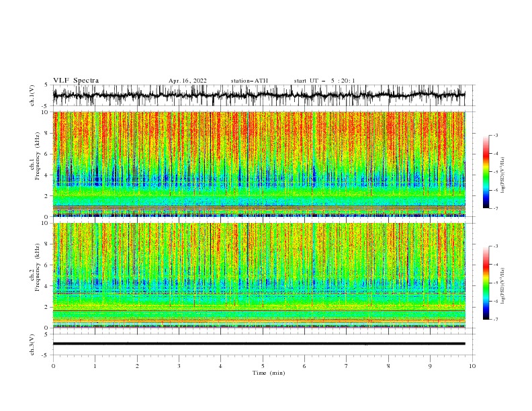
Task: Click time axis tick label "7"
Action: pyautogui.click(x=347, y=366)
